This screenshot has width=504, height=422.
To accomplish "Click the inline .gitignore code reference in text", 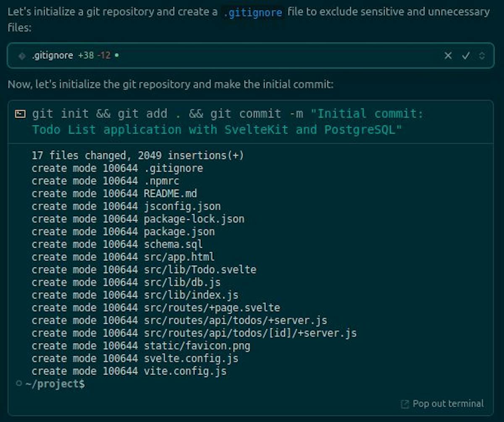I will [x=252, y=13].
